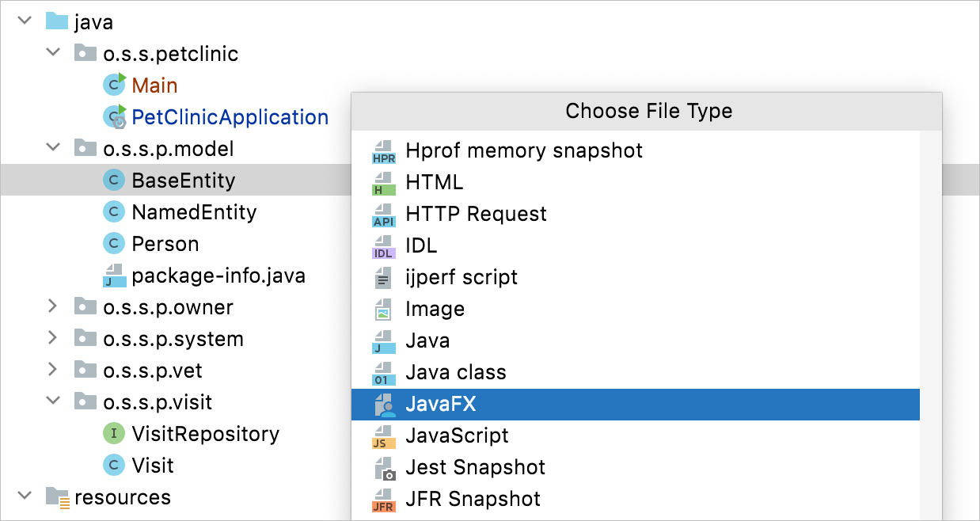Click the BaseEntity class icon

point(115,181)
